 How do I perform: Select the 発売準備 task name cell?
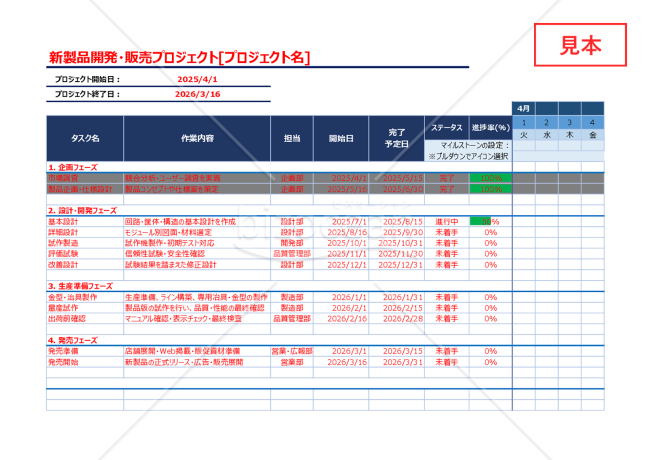tap(85, 351)
